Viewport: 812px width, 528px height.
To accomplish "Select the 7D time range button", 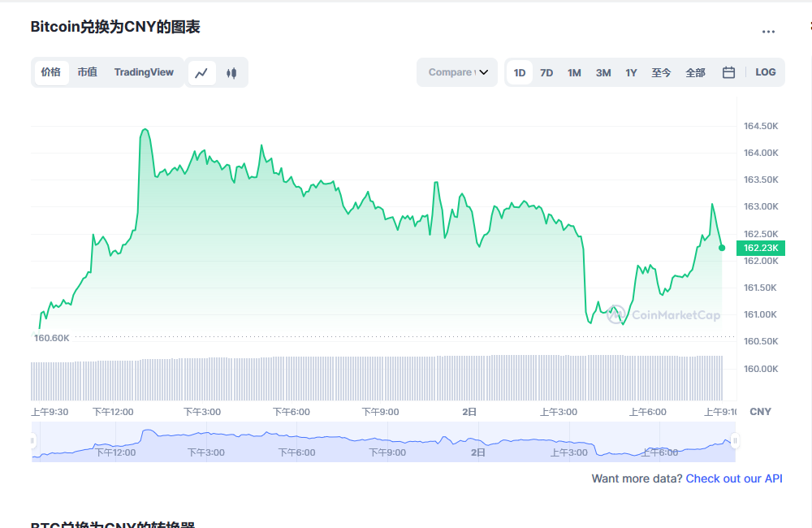I will 546,72.
